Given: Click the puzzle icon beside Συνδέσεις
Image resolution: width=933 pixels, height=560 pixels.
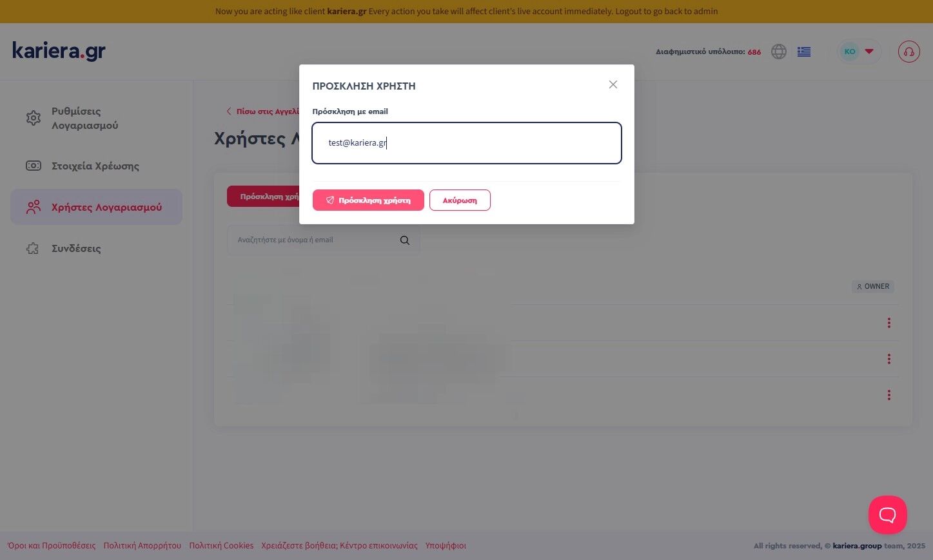Looking at the screenshot, I should pos(33,248).
